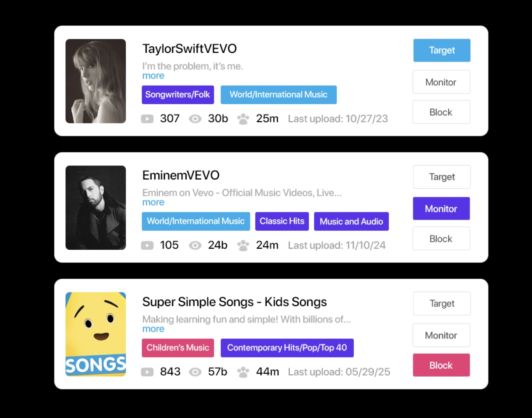This screenshot has width=532, height=418.
Task: Click the views eye icon on TaylorSwiftVEVO card
Action: pos(195,119)
